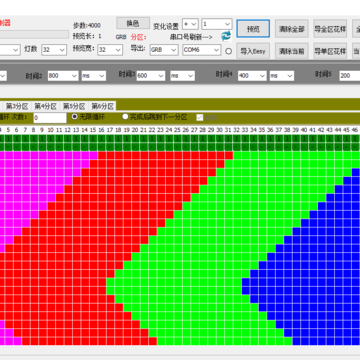Open the 时间2 dropdown showing 800

[63, 76]
